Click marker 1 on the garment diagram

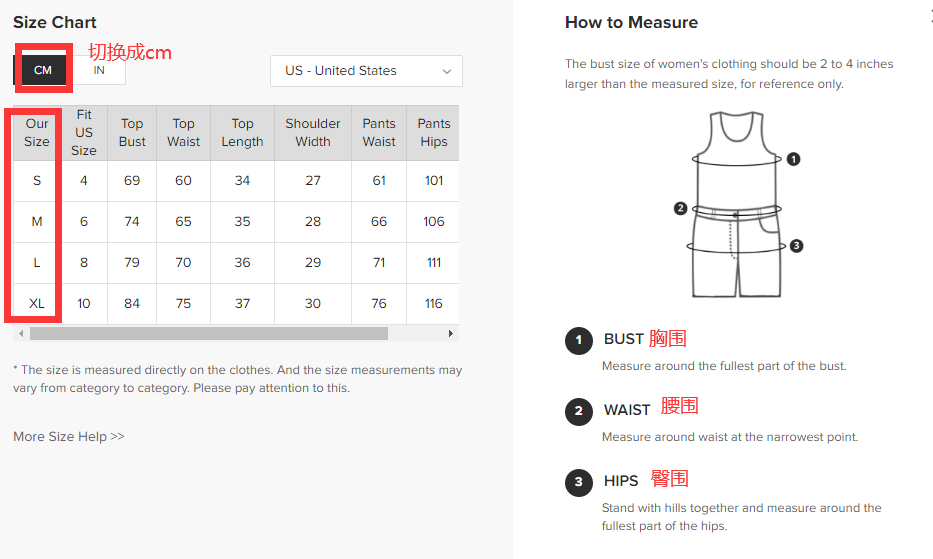pos(794,159)
